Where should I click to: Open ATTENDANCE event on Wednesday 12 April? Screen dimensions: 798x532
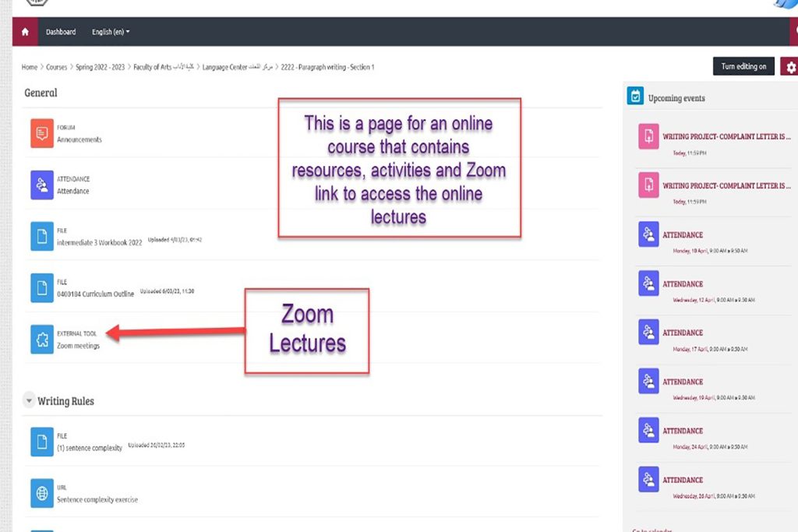click(683, 284)
